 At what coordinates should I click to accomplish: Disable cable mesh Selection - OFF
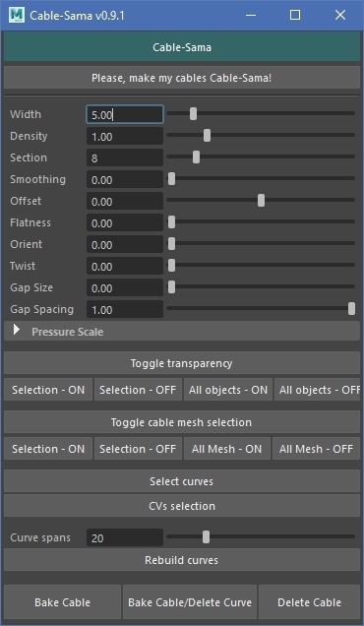(x=138, y=449)
